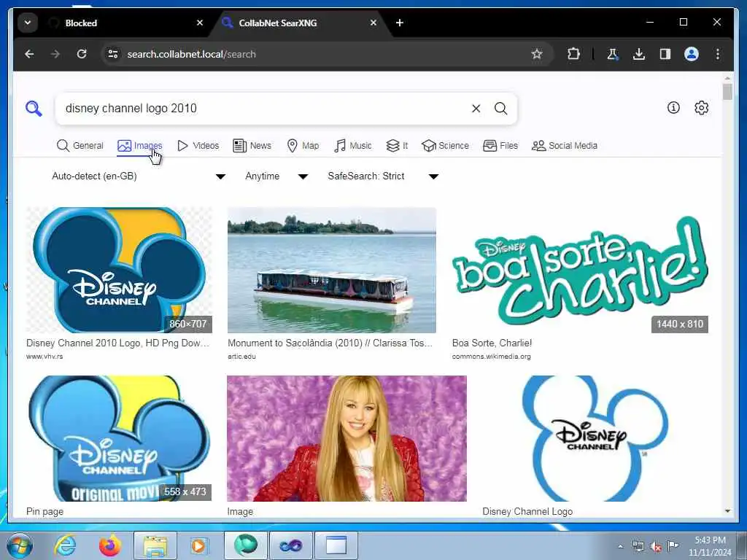Launch Internet Explorer from the taskbar
The width and height of the screenshot is (747, 560).
click(x=65, y=545)
